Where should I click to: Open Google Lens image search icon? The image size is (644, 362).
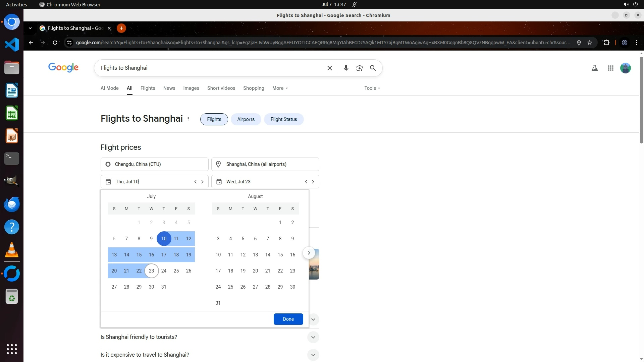point(359,68)
